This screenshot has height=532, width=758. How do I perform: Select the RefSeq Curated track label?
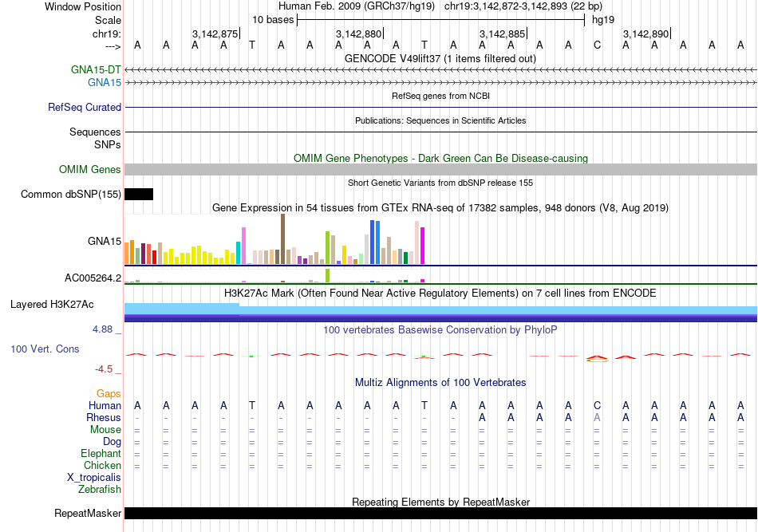coord(85,107)
